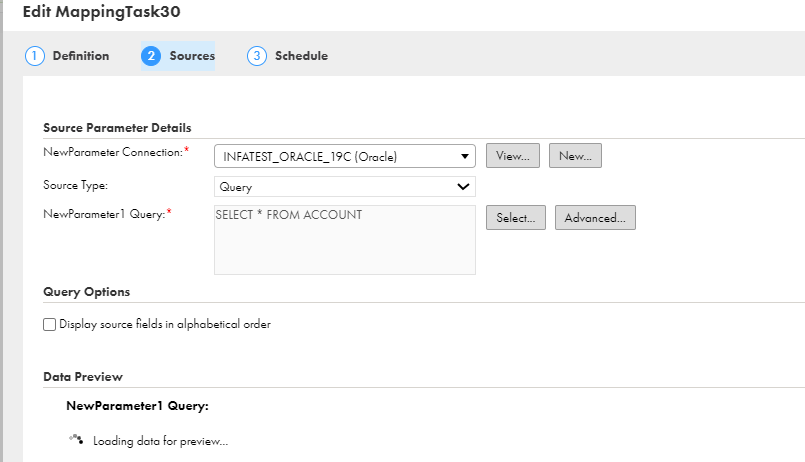Click the NewParameter Connection: field label
This screenshot has height=462, width=805.
pos(113,152)
